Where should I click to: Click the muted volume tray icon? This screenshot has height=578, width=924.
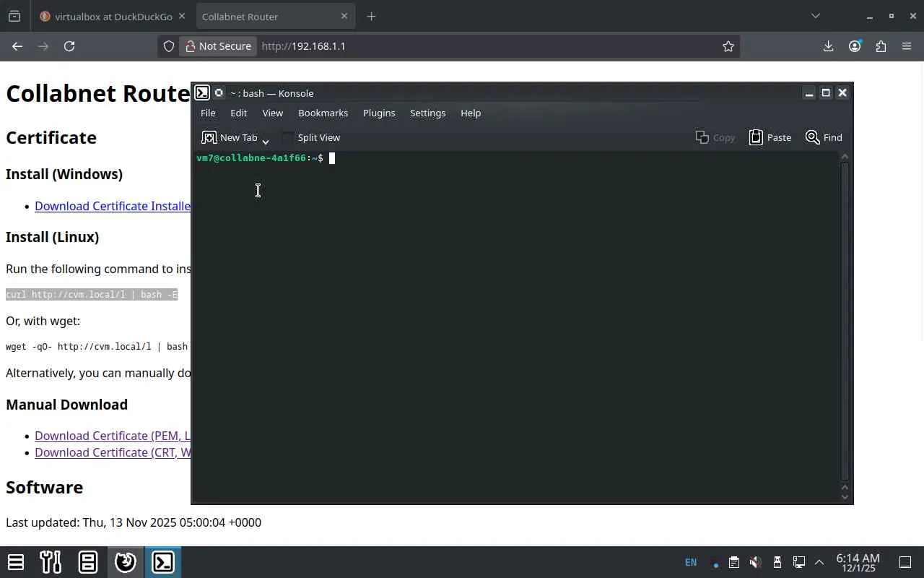(x=755, y=562)
